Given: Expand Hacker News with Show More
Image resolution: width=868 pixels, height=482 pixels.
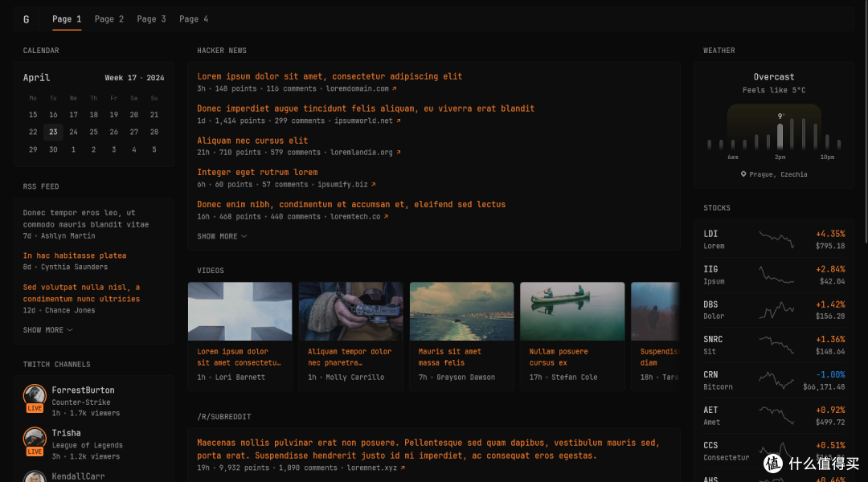Looking at the screenshot, I should tap(222, 236).
